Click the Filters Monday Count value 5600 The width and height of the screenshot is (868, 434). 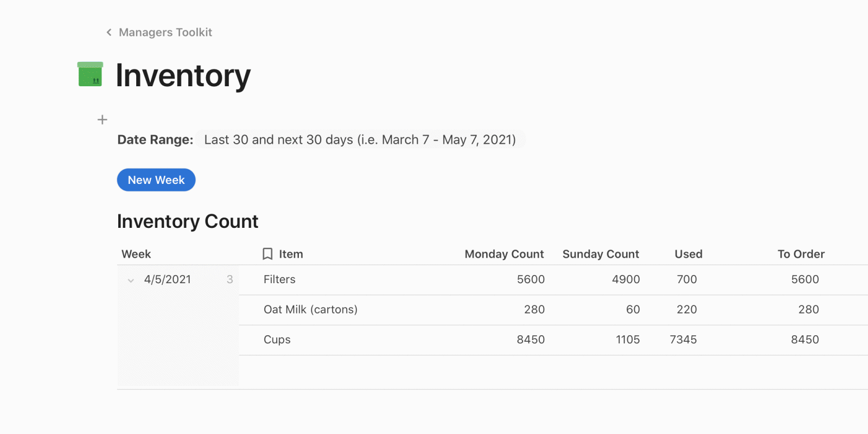(x=531, y=279)
